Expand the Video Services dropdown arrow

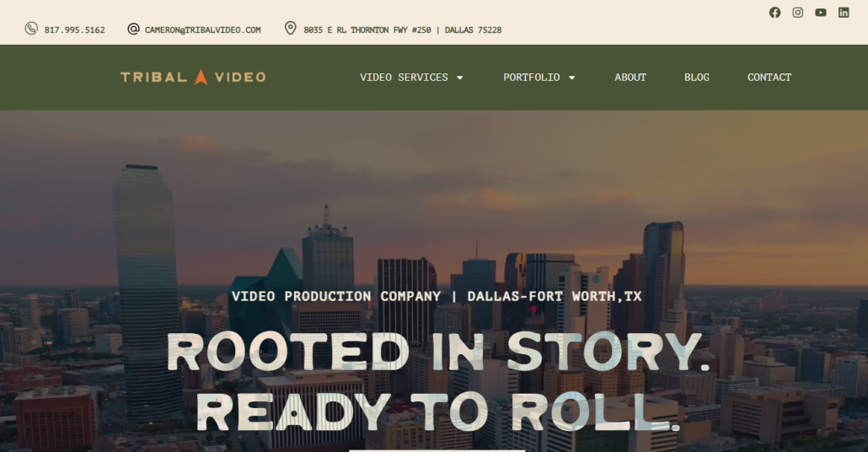[x=459, y=78]
